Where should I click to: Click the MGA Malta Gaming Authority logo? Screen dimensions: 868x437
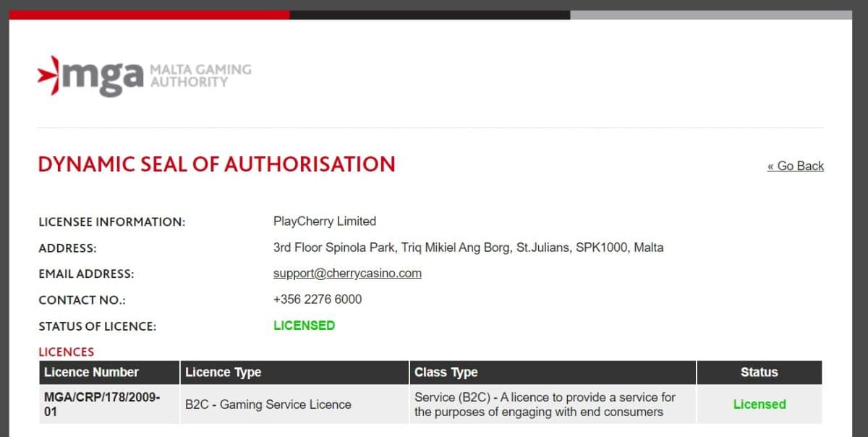pos(145,75)
